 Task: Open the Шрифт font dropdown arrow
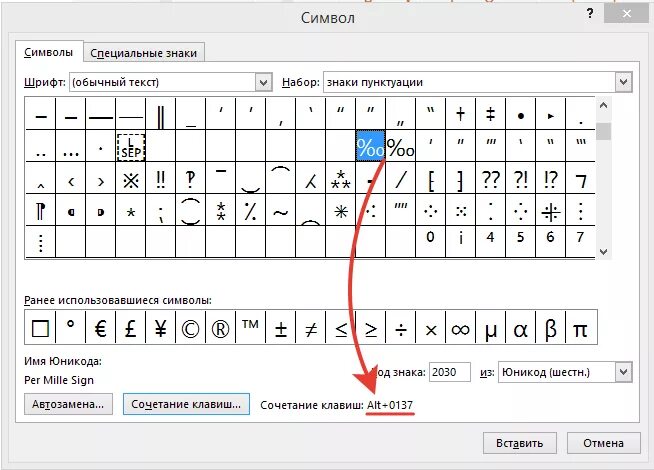pos(263,82)
